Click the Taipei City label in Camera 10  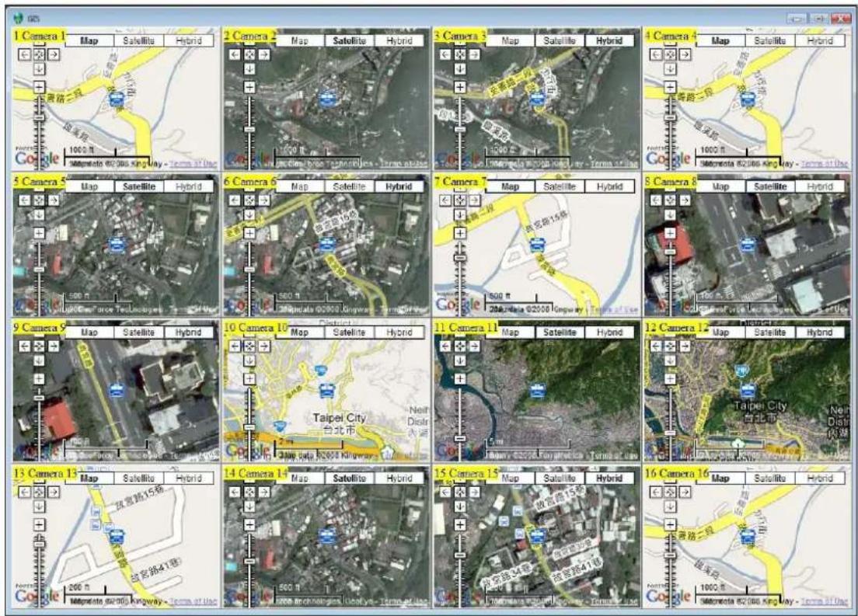pyautogui.click(x=339, y=418)
